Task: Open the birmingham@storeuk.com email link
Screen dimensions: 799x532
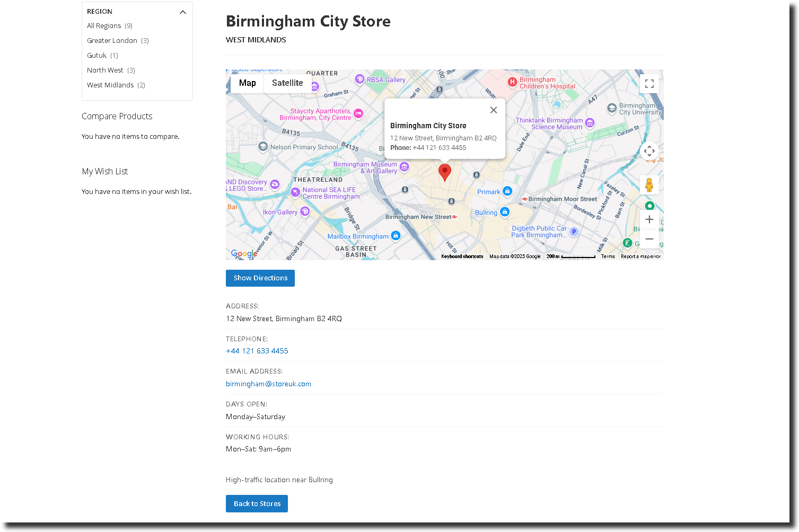Action: pyautogui.click(x=268, y=384)
